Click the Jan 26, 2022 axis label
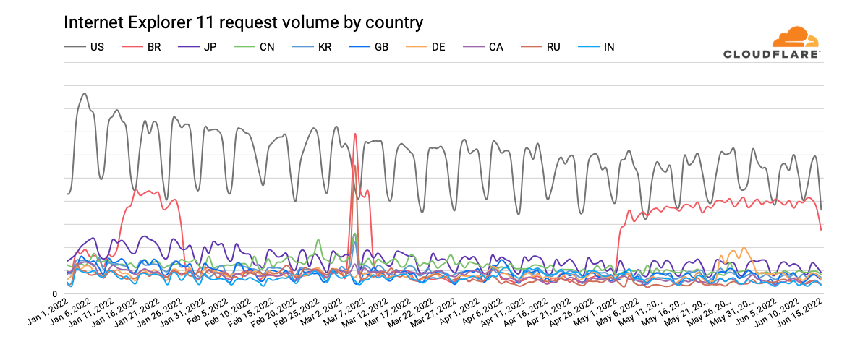Viewport: 868px width, 347px height. (161, 313)
